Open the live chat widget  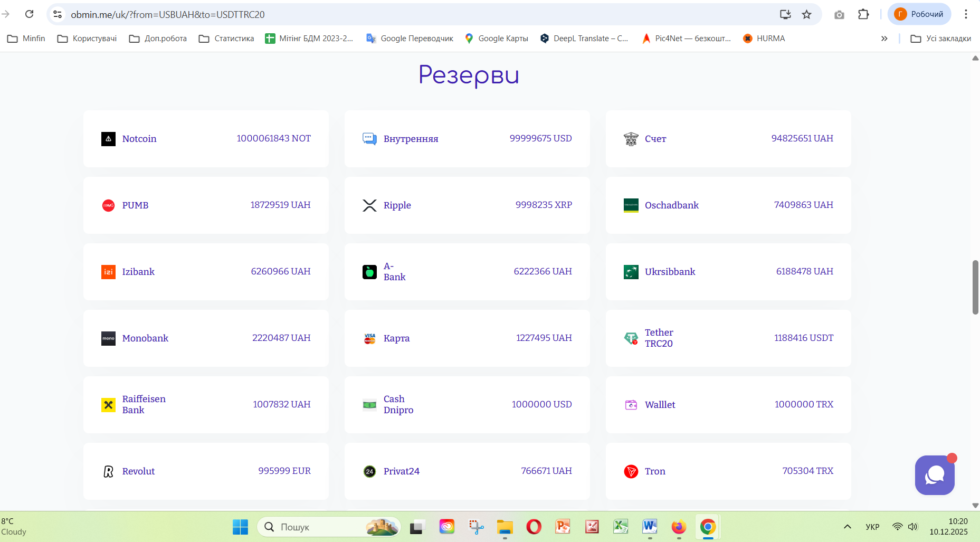935,475
